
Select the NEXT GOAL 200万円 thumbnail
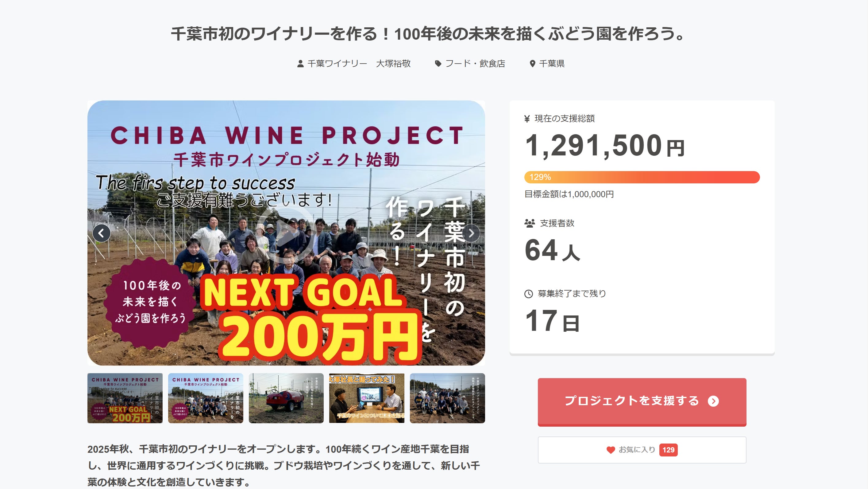(125, 398)
